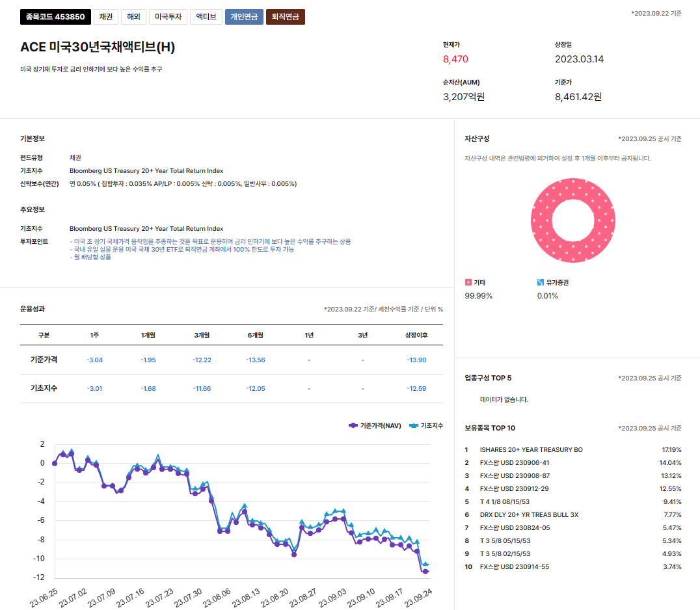Screen dimensions: 700x610
Task: Click holding FX스왑 USD 230824-05
Action: 515,527
